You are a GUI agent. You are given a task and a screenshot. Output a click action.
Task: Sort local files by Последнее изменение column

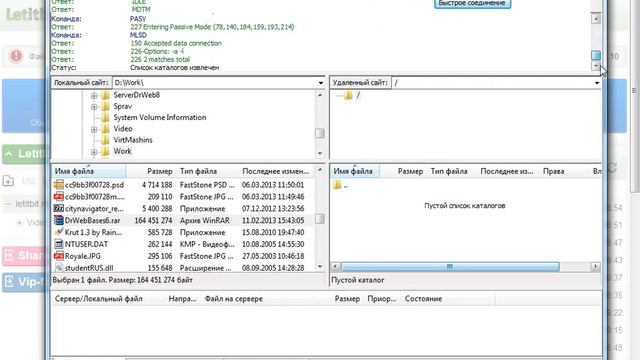(x=276, y=171)
